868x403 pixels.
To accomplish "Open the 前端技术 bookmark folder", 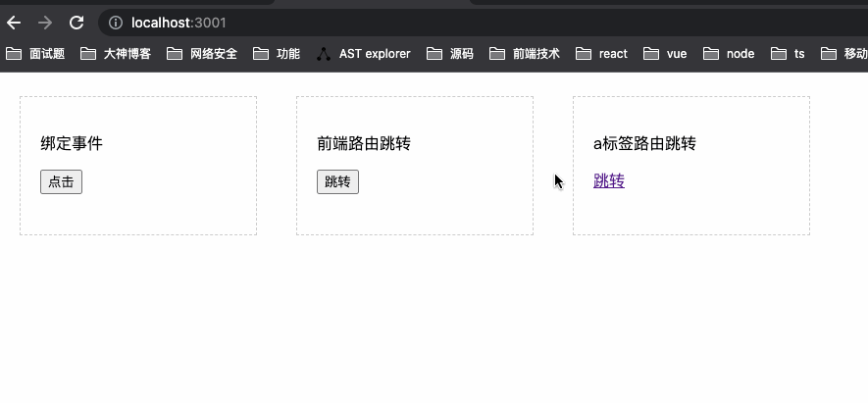I will tap(525, 54).
